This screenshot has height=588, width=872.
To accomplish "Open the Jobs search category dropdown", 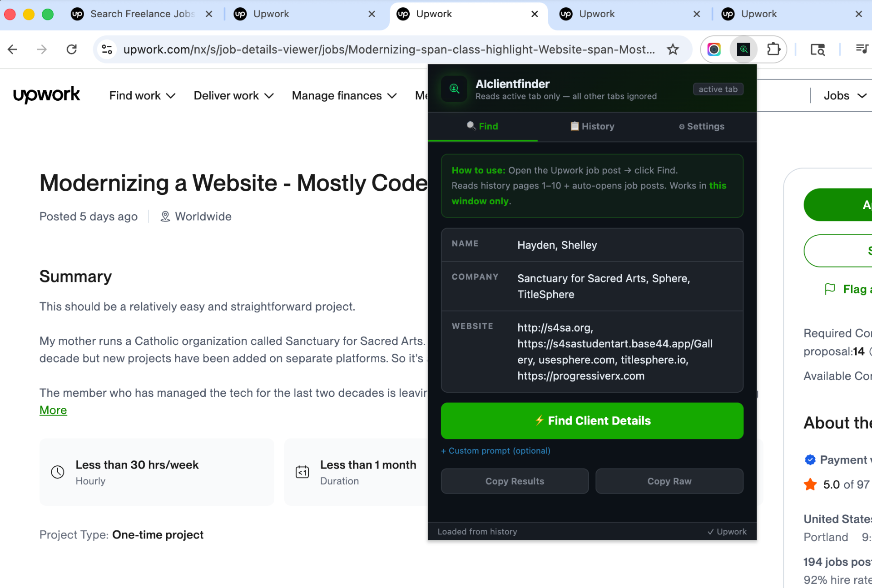I will (845, 95).
